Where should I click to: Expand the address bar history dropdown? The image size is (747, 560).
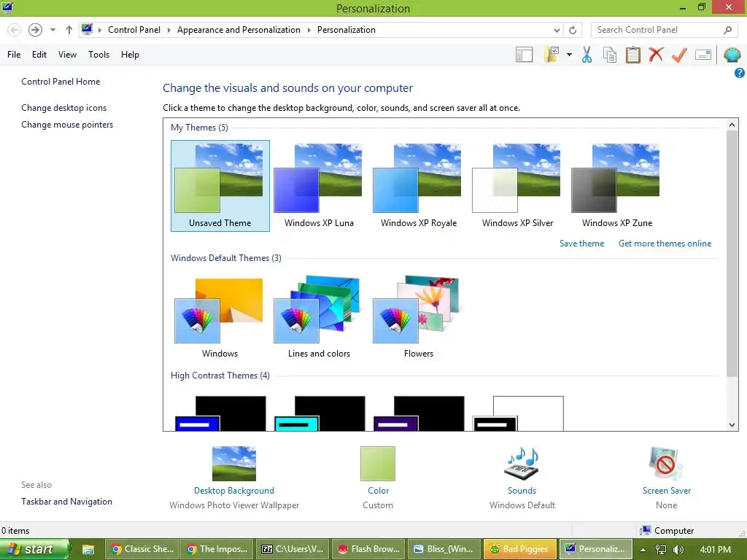click(557, 30)
